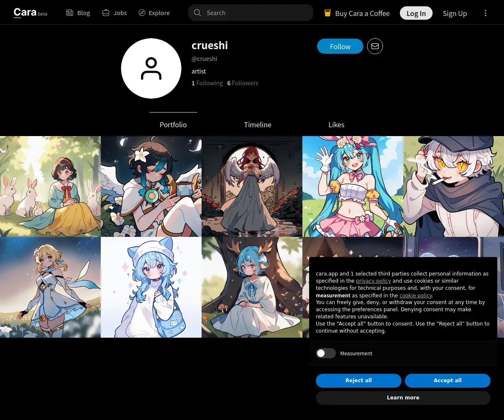Open the Jobs menu item
Image resolution: width=504 pixels, height=420 pixels.
(115, 13)
